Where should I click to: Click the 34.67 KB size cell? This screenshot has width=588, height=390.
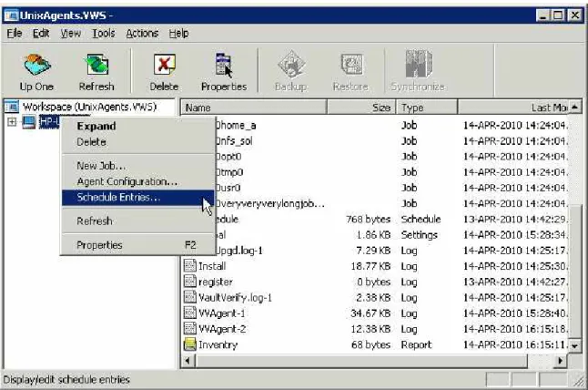coord(370,313)
